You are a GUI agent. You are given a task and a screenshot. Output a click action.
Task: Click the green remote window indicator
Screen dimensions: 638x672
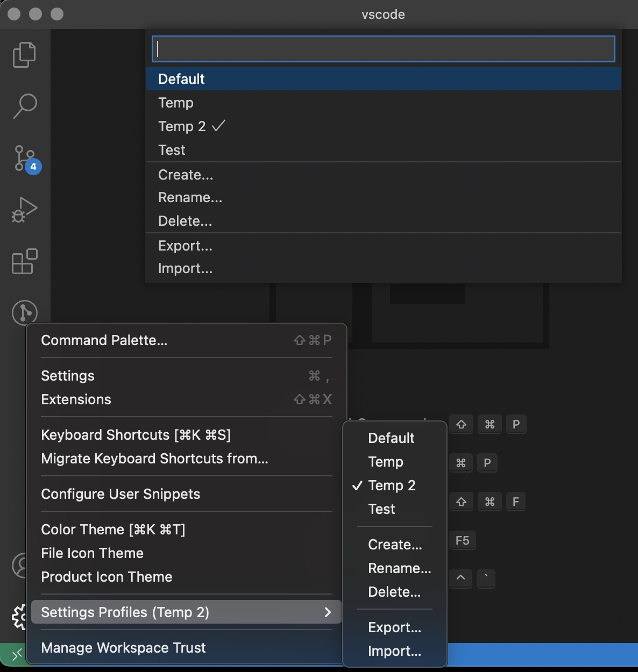pos(16,655)
